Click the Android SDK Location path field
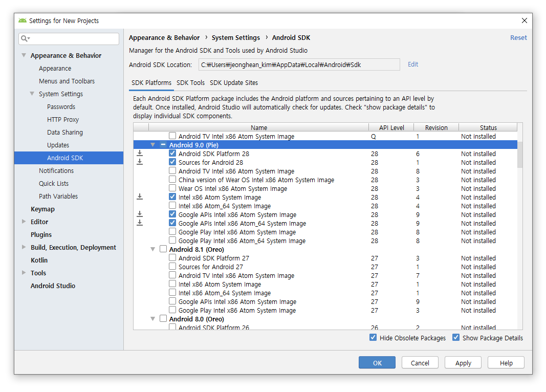 pyautogui.click(x=299, y=64)
